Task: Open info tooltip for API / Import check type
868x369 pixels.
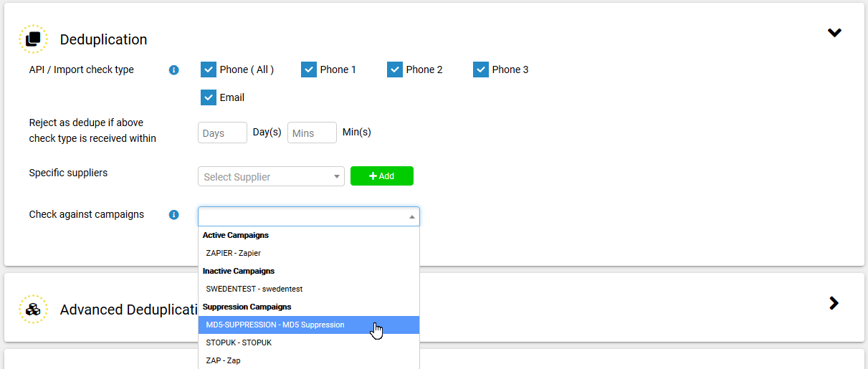Action: (x=173, y=70)
